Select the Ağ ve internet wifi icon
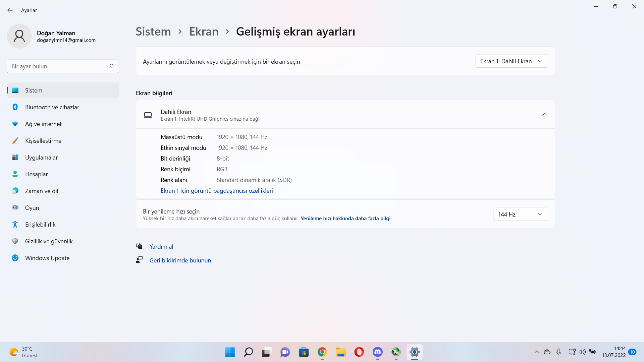 click(15, 124)
